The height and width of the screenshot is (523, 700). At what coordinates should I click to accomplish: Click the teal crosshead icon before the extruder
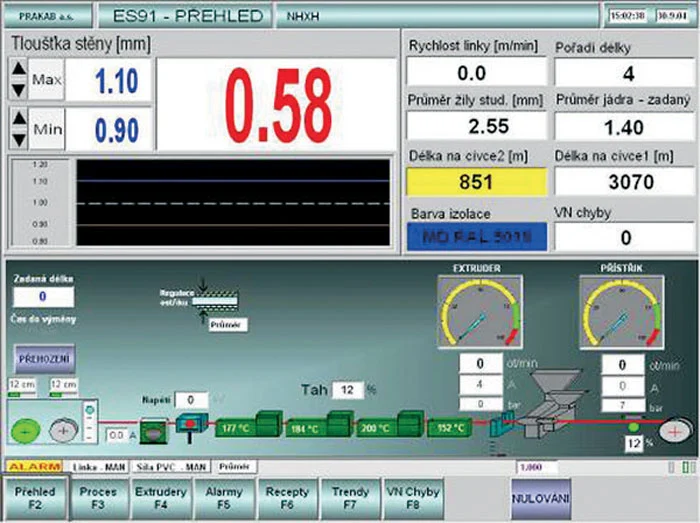click(x=502, y=424)
